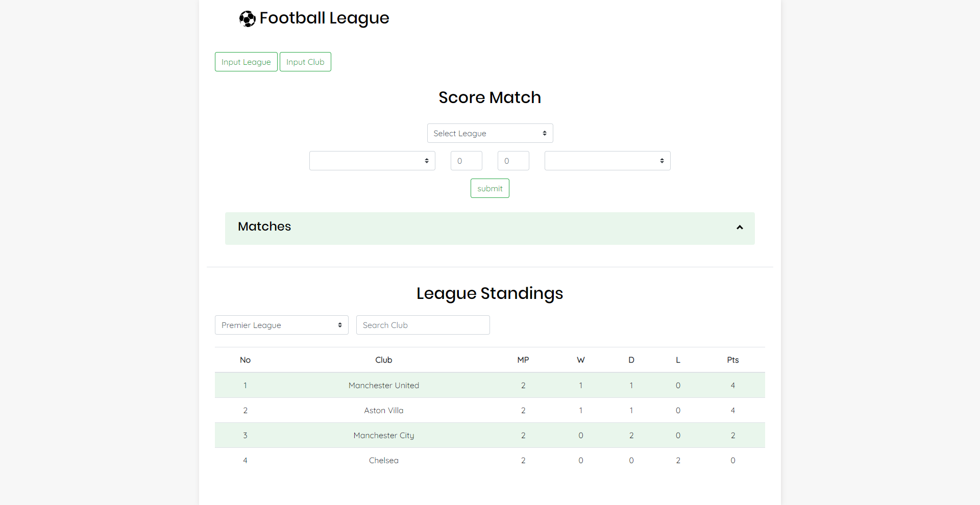Click the football logo icon
The width and height of the screenshot is (980, 505).
pos(247,18)
